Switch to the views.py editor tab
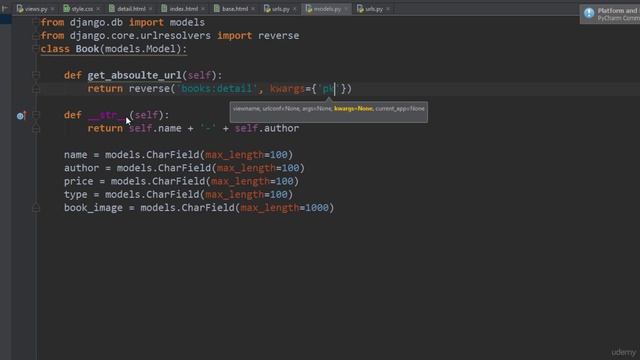The height and width of the screenshot is (360, 640). [36, 9]
